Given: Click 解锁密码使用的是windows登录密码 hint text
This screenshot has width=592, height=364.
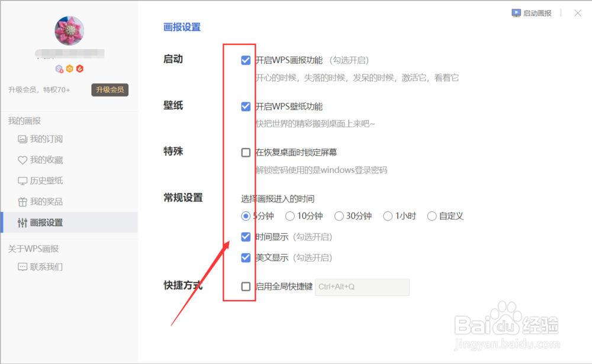Looking at the screenshot, I should pos(321,170).
